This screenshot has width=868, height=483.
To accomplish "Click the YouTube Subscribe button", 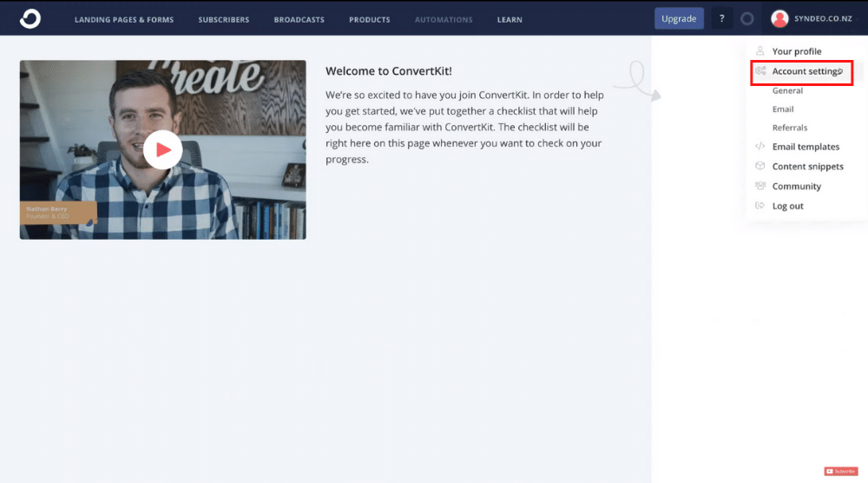I will (x=841, y=472).
